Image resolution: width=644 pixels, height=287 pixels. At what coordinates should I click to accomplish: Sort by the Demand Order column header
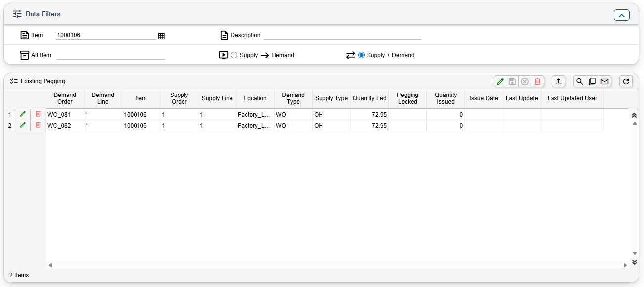[x=65, y=98]
